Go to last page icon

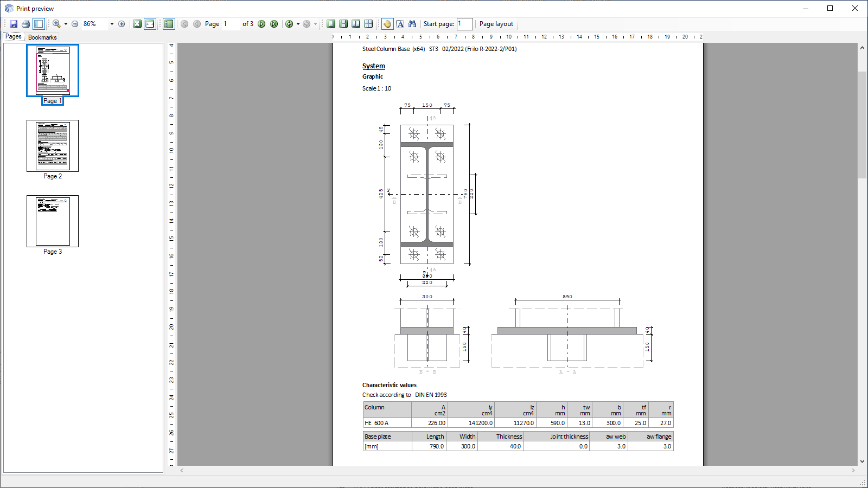coord(274,24)
